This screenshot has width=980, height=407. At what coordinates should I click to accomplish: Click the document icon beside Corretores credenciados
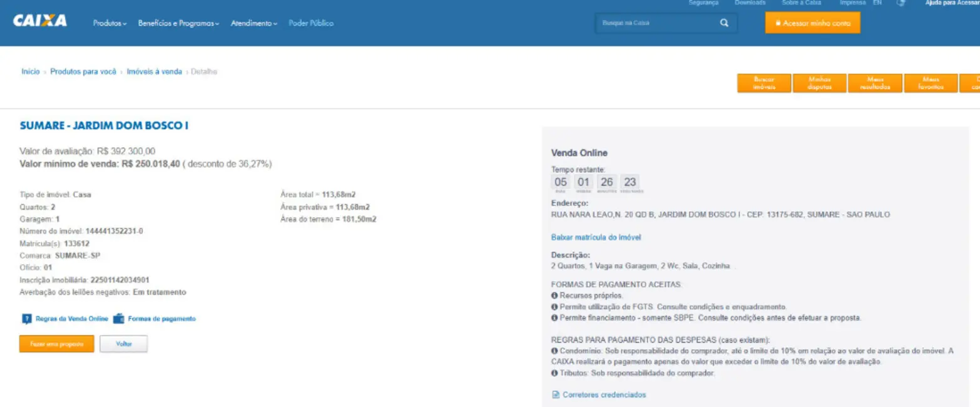[x=555, y=395]
